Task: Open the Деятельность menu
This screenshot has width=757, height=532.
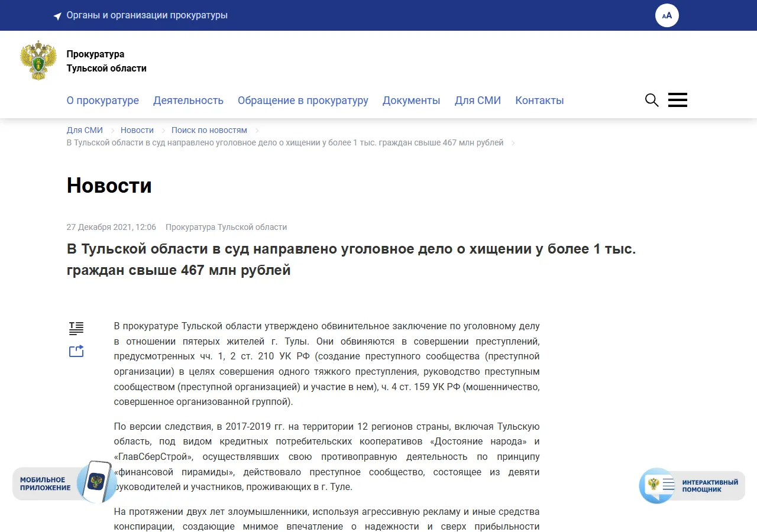Action: (188, 100)
